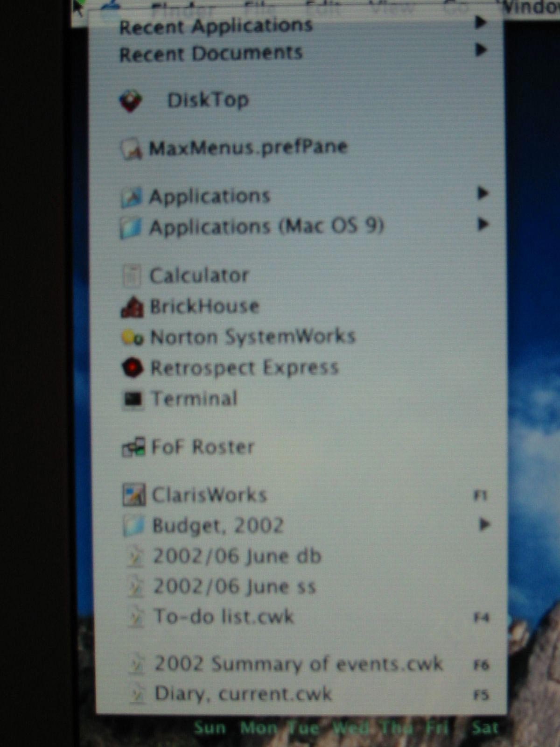Viewport: 560px width, 747px height.
Task: Click the 2002/06 June db document icon
Action: (x=136, y=557)
